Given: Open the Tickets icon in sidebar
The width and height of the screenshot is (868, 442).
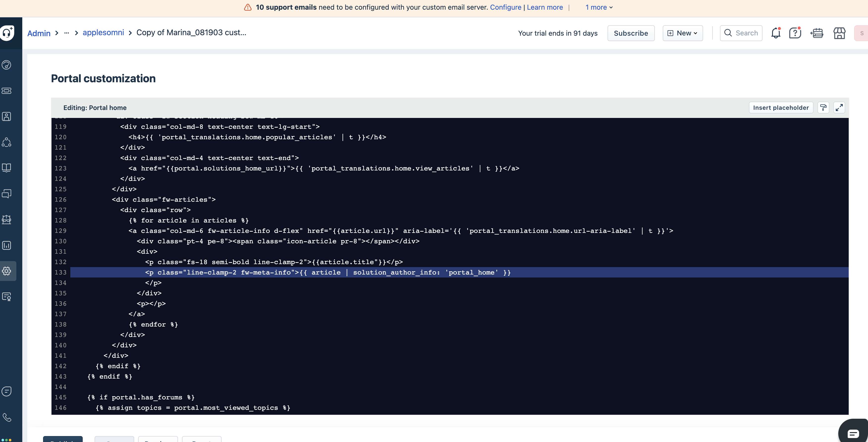Looking at the screenshot, I should (7, 91).
